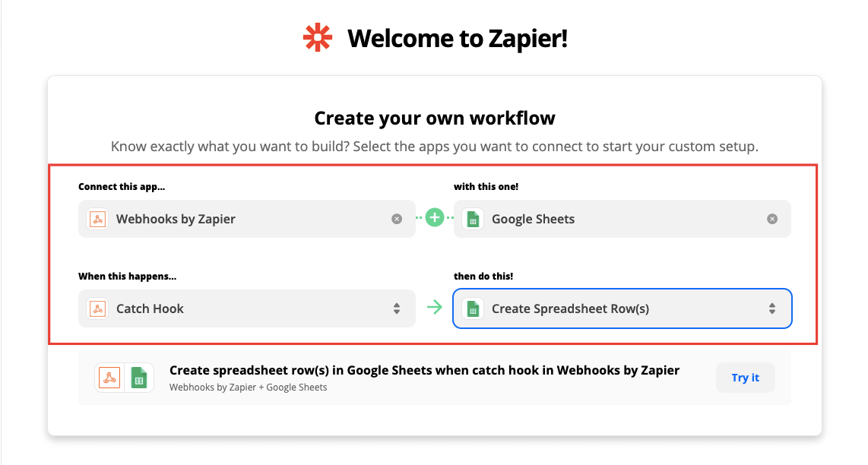Screen dimensions: 868x465
Task: Click the Webhooks icon in the workflow suggestion
Action: coord(109,378)
